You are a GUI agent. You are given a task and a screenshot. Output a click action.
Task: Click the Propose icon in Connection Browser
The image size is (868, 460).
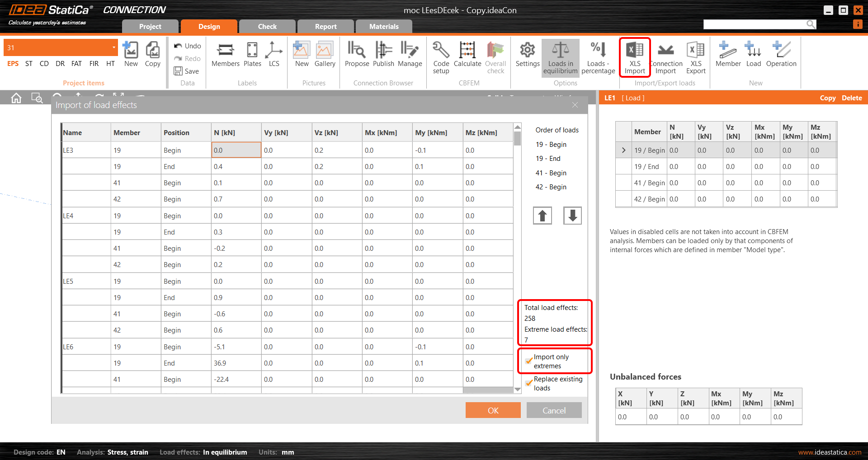coord(357,54)
